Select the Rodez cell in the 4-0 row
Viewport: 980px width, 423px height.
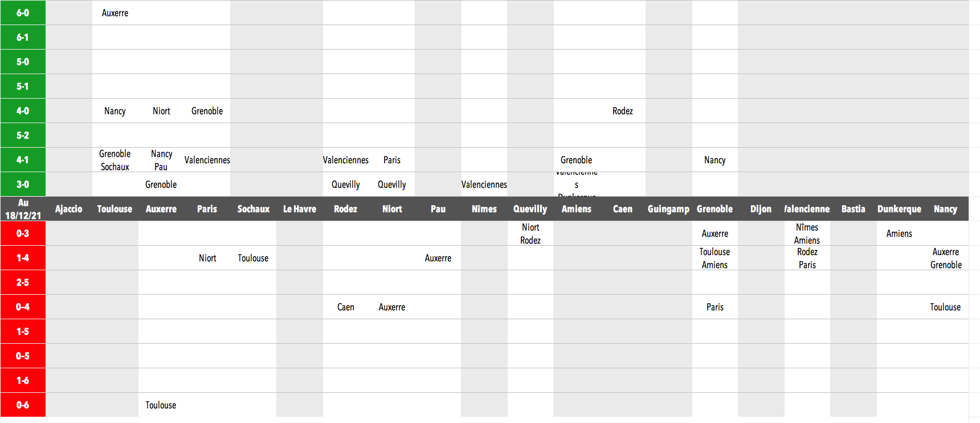coord(623,111)
